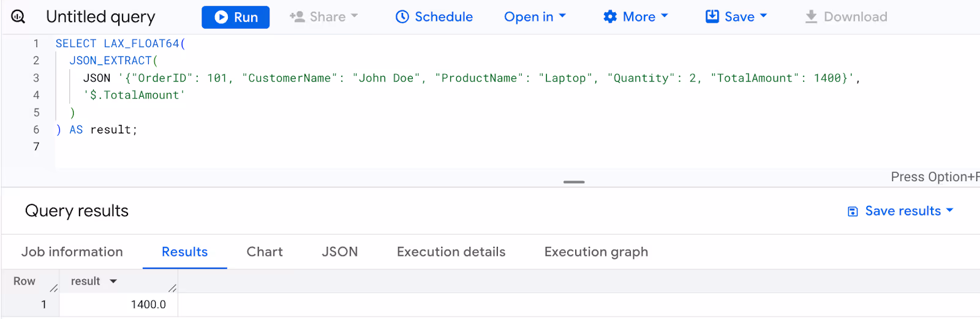Expand the Open in menu

pos(535,17)
